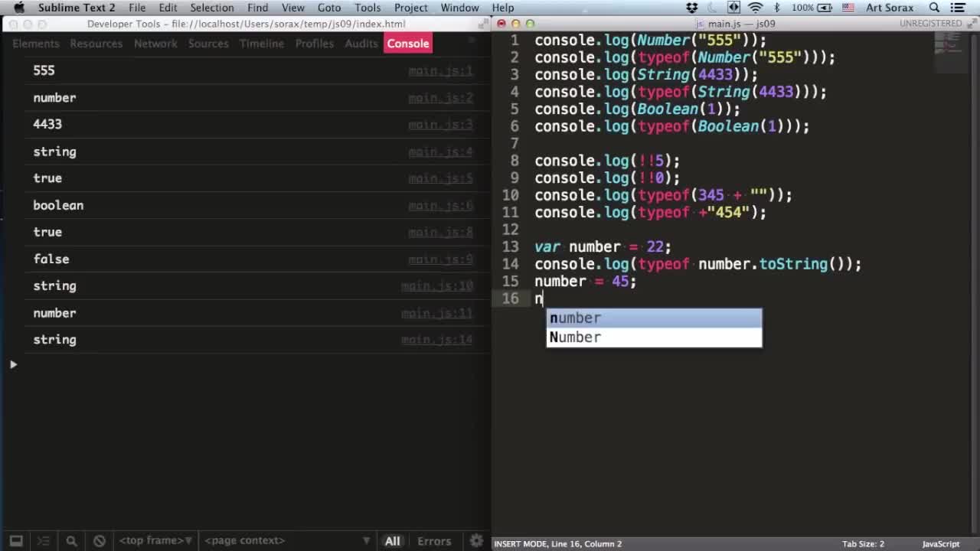
Task: Open the View menu
Action: coord(292,8)
